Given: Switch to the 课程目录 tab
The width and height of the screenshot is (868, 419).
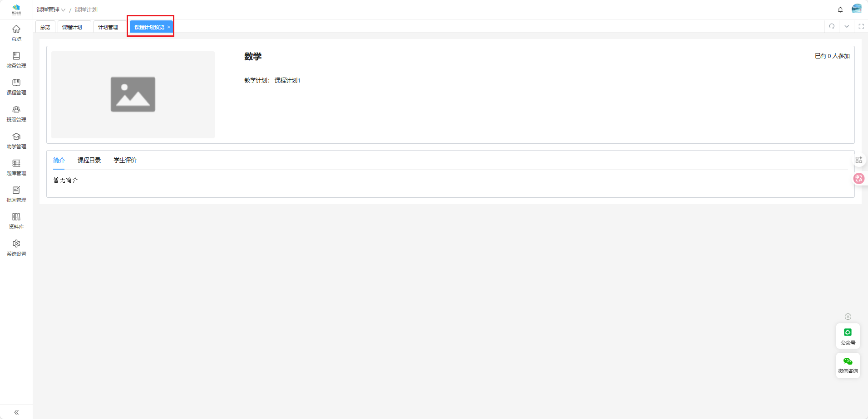Looking at the screenshot, I should (89, 160).
